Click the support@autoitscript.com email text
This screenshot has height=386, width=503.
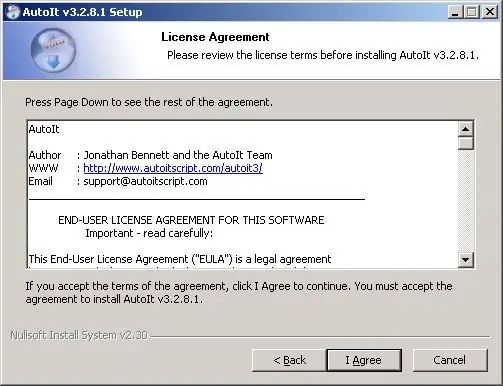[145, 181]
